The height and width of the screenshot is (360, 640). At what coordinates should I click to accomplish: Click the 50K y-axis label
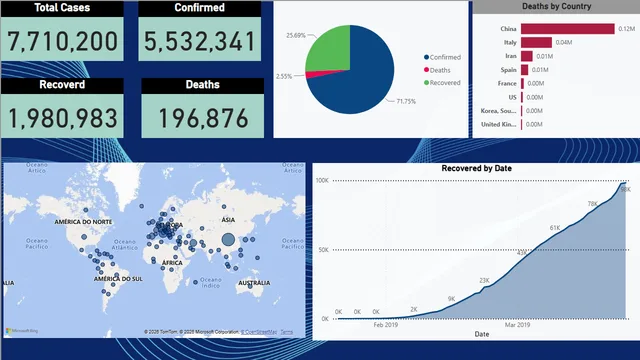[323, 250]
